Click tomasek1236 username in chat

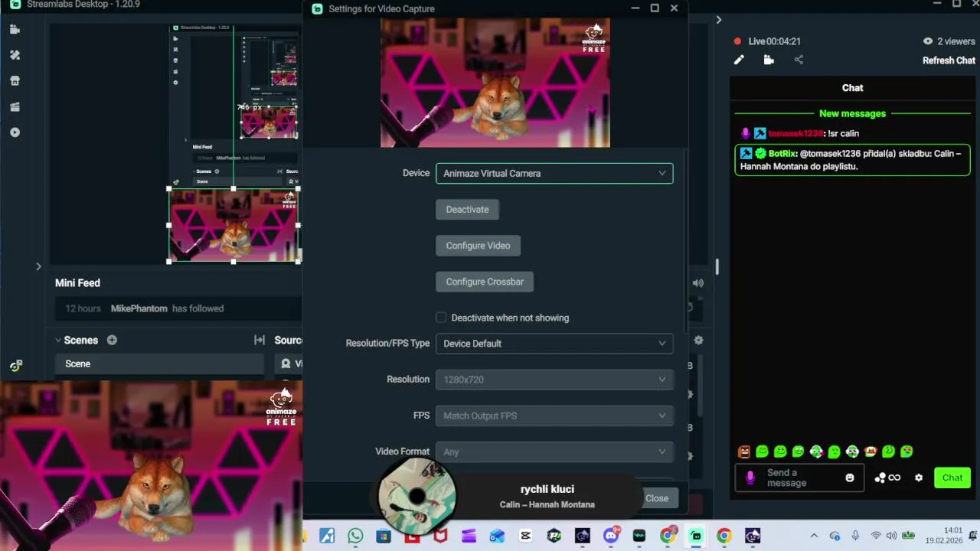795,133
